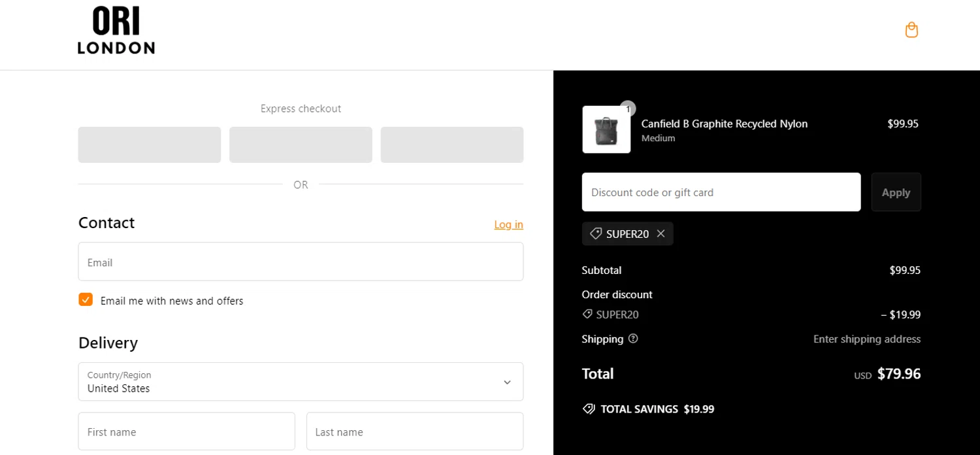Click the – $19.99 order discount amount
Image resolution: width=980 pixels, height=455 pixels.
(x=901, y=314)
